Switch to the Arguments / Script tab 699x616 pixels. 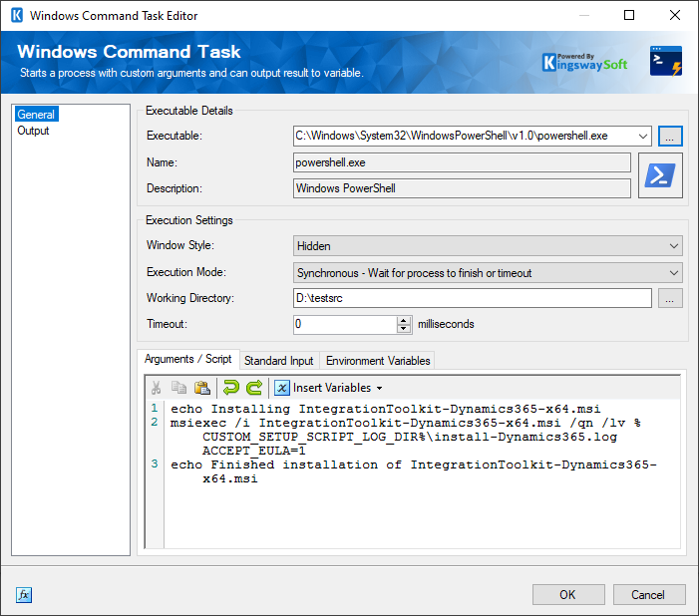(x=188, y=359)
